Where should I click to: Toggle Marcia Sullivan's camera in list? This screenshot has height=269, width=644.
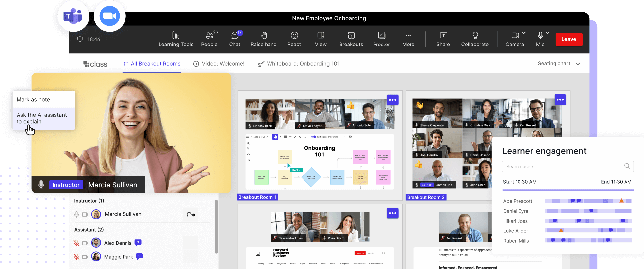pos(85,214)
